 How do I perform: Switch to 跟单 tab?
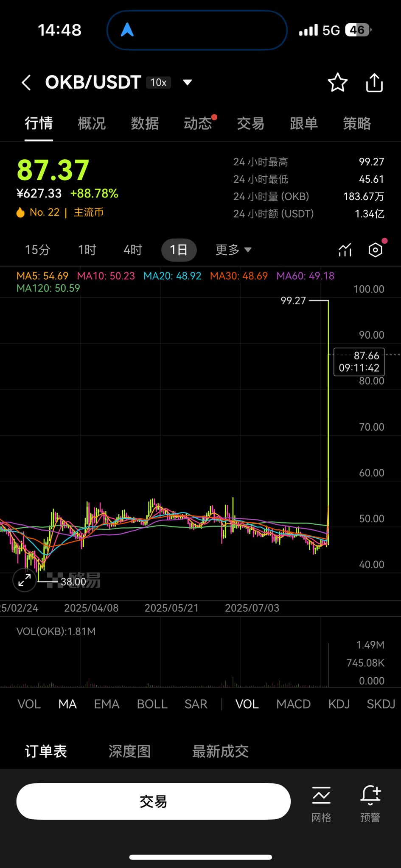tap(304, 123)
